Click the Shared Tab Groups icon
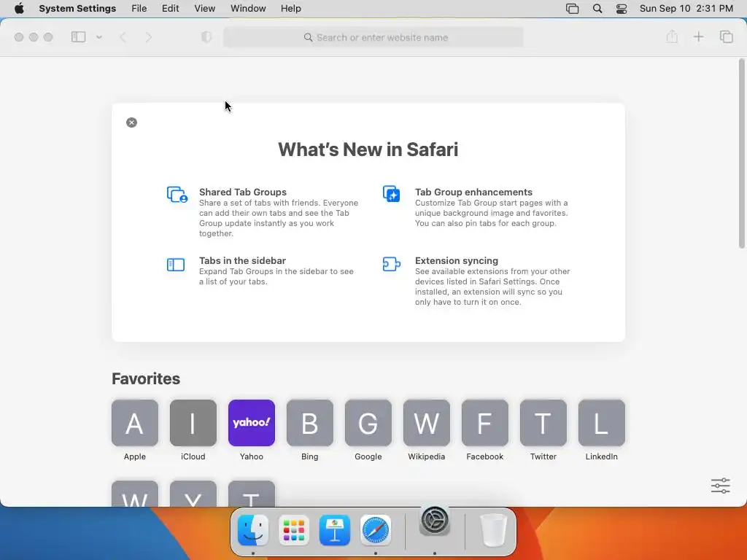 [x=177, y=194]
